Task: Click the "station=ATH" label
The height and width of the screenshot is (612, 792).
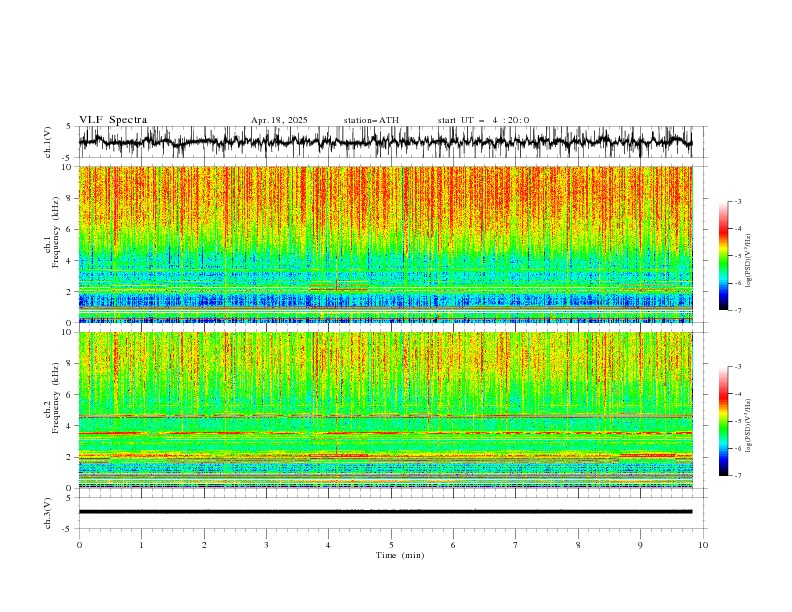Action: [371, 120]
